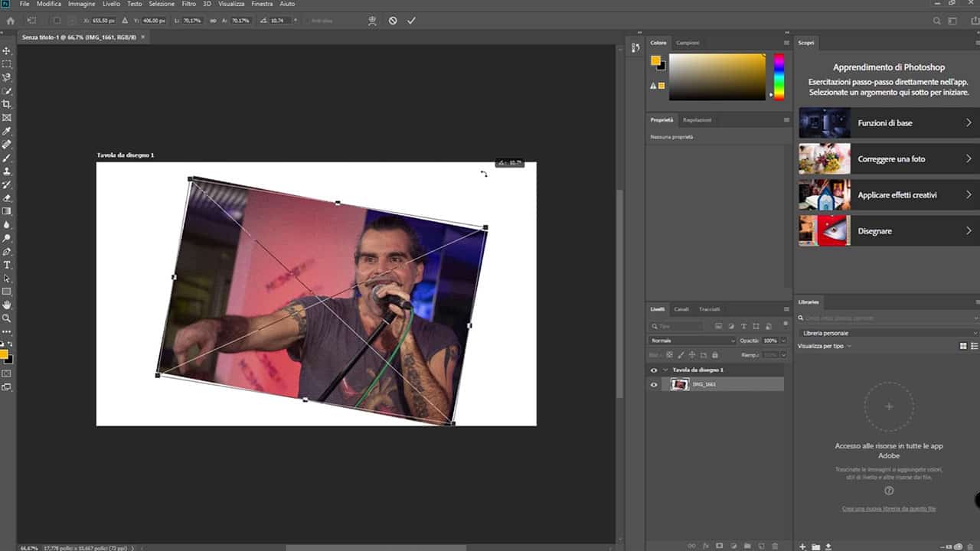Open Visualizza per tipo dropdown
Image resolution: width=980 pixels, height=551 pixels.
coord(825,346)
